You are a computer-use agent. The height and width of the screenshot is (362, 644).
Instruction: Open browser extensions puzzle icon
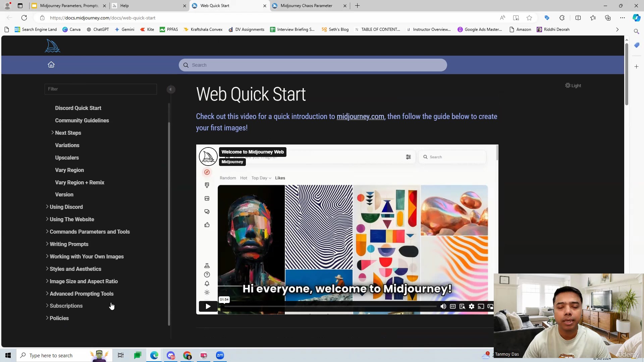562,18
